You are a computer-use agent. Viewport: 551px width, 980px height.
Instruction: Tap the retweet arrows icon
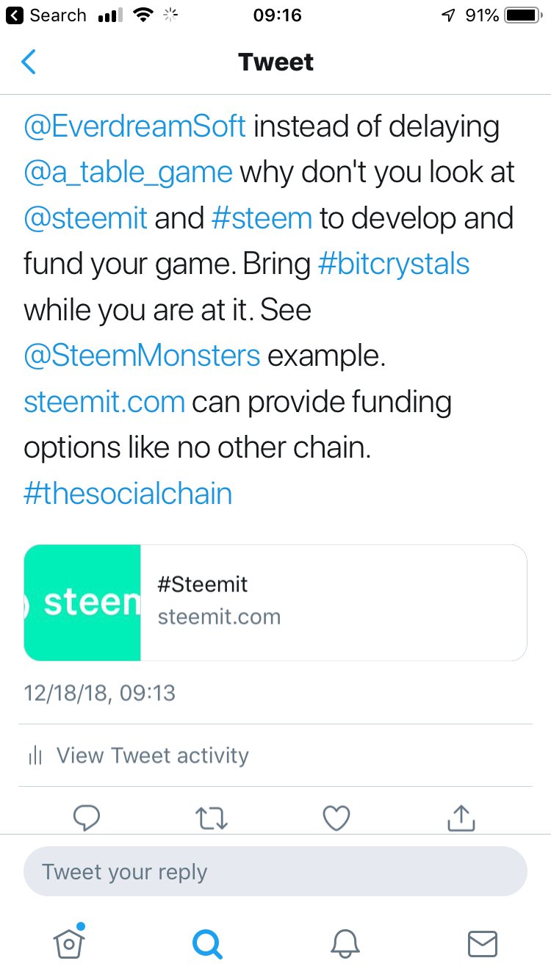pos(212,818)
